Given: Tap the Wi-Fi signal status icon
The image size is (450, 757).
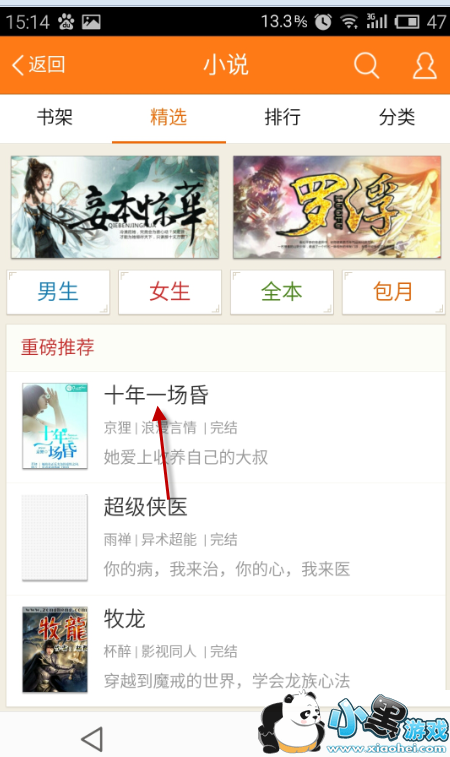Looking at the screenshot, I should coord(349,22).
